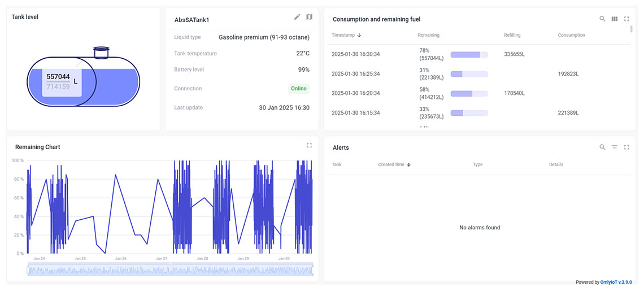Sort alerts by Created time column
Viewport: 644px width, 291px height.
click(391, 164)
